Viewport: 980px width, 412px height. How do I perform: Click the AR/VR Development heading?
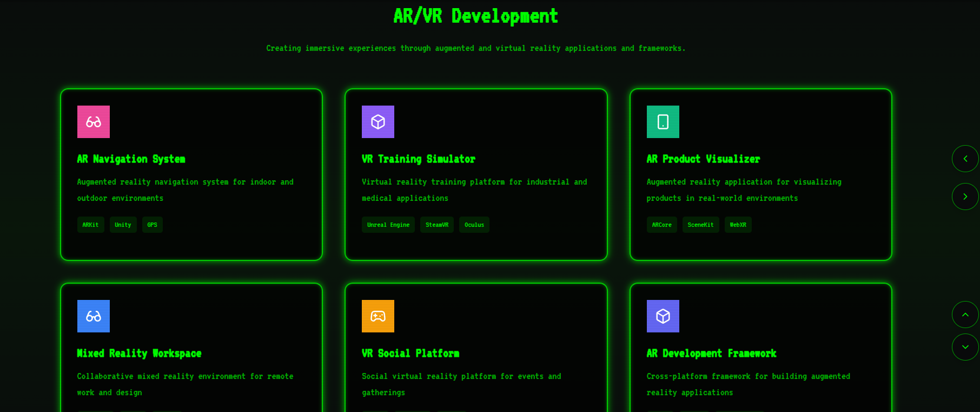(476, 16)
